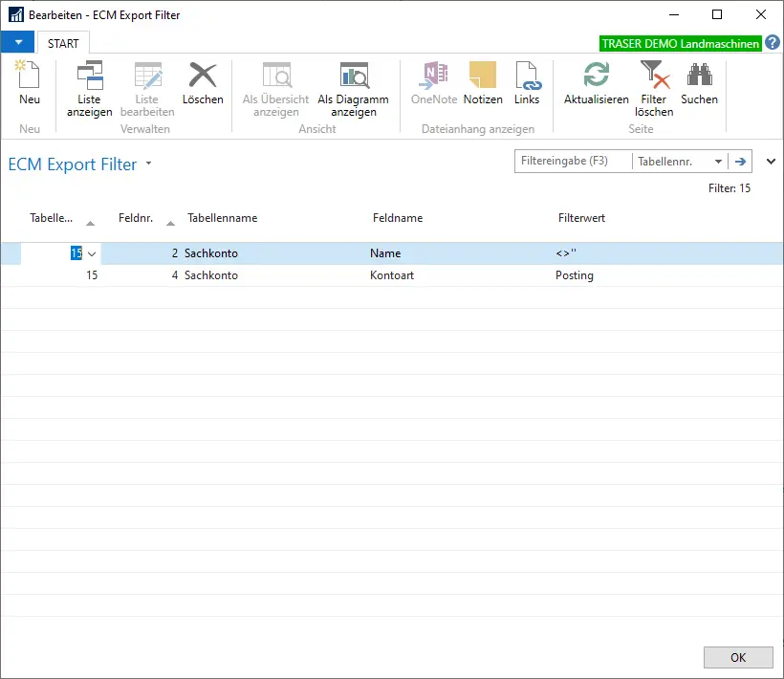This screenshot has height=679, width=784.
Task: Expand the ECM Export Filter title dropdown
Action: [149, 164]
